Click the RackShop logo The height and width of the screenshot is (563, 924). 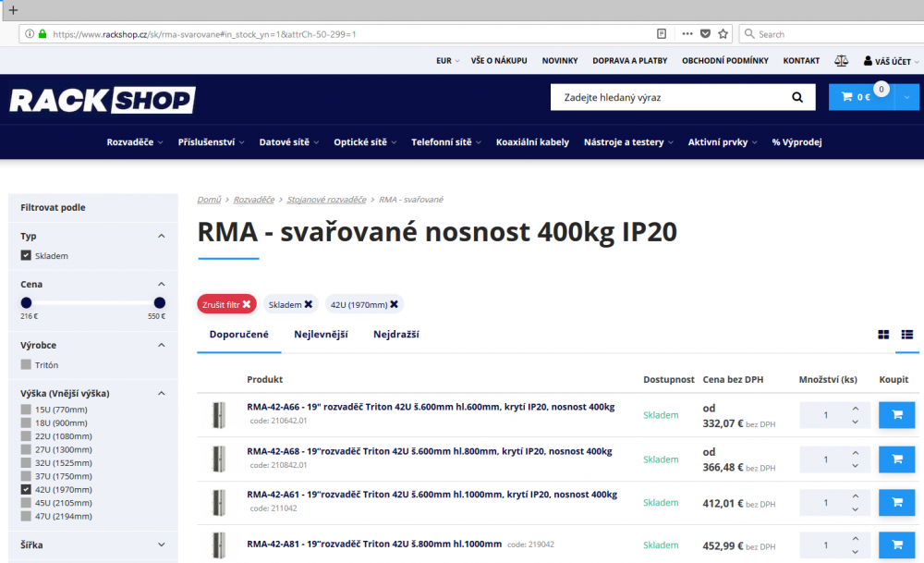[x=103, y=100]
